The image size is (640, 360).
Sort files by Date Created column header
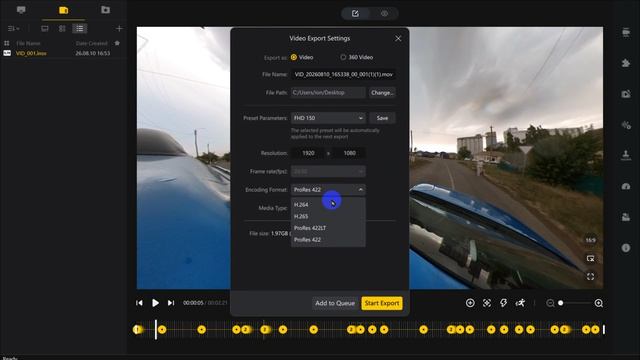[91, 43]
